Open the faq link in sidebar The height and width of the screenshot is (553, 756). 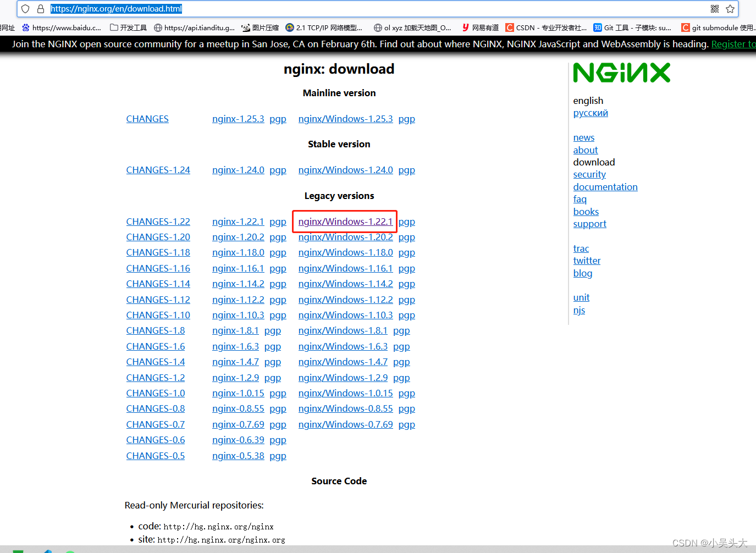[x=580, y=199]
